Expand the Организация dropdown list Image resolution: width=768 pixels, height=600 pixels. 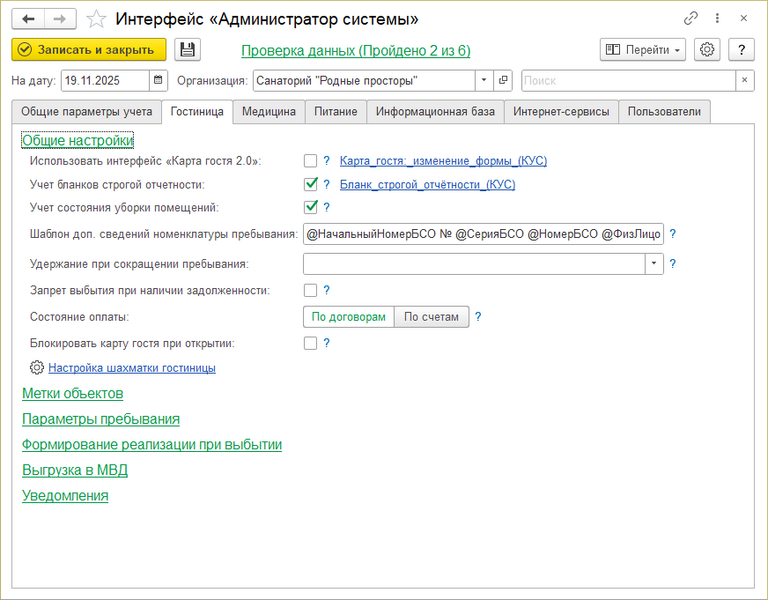click(x=484, y=80)
